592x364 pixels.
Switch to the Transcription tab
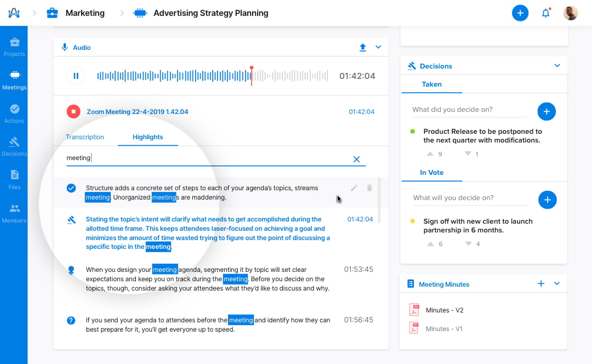pyautogui.click(x=85, y=137)
